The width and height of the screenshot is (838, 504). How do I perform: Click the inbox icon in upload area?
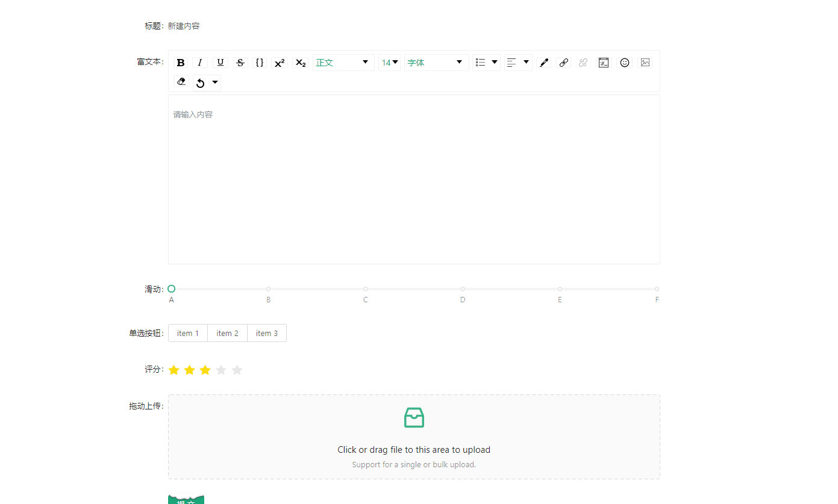(x=414, y=417)
